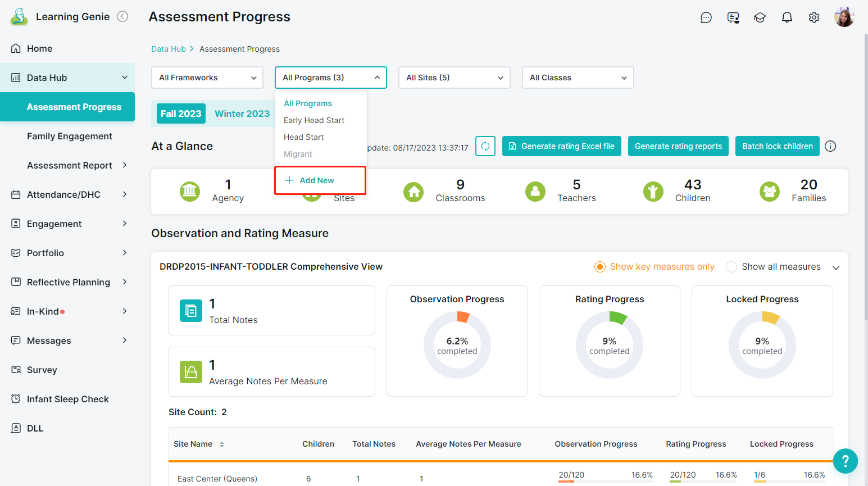
Task: Open the notifications bell icon
Action: point(787,17)
